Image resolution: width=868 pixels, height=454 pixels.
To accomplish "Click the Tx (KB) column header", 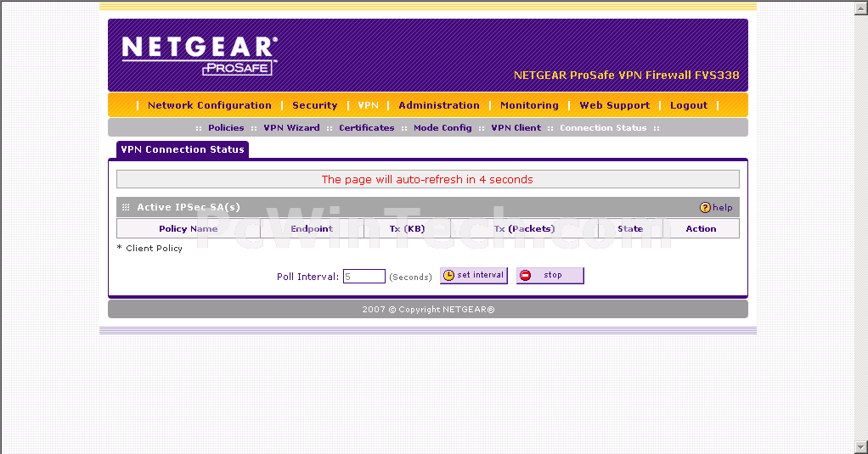I will point(407,228).
